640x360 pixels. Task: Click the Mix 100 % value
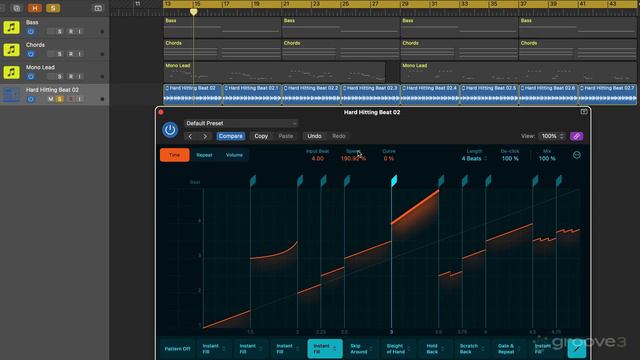coord(547,158)
